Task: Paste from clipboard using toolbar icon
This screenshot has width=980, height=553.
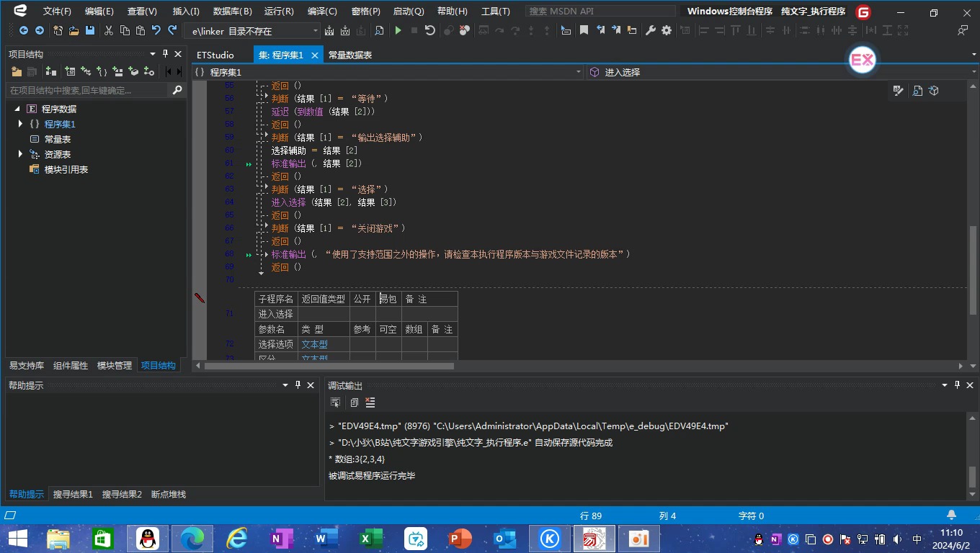Action: [x=141, y=30]
